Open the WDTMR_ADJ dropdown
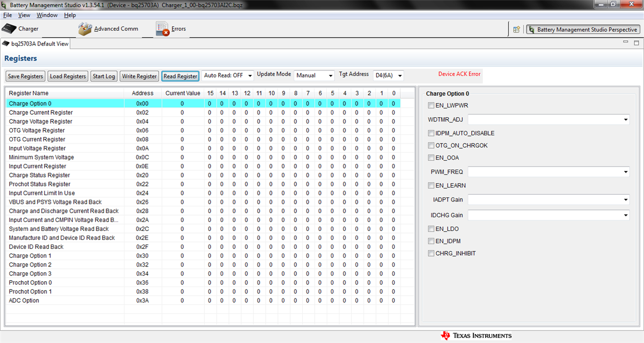Viewport: 644px width, 343px height. click(x=549, y=119)
